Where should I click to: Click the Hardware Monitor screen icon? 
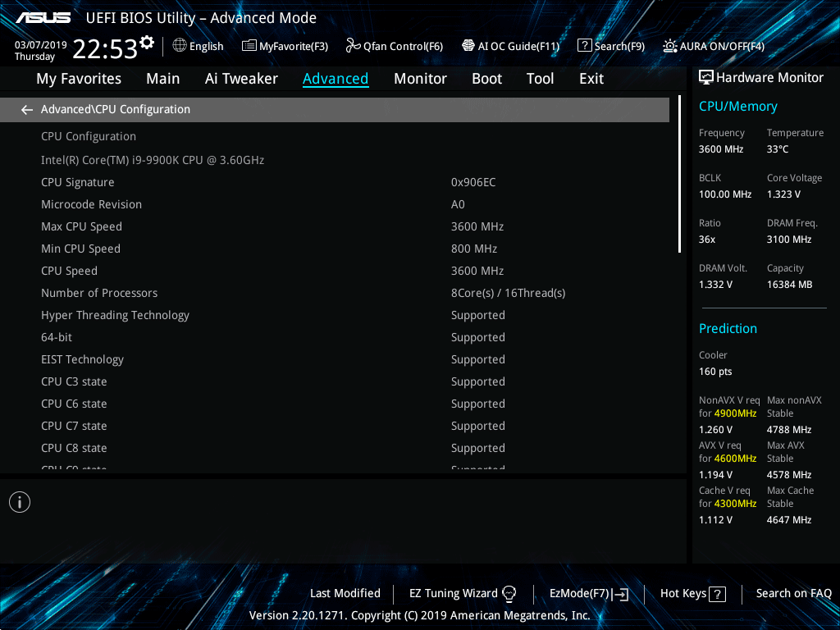coord(706,78)
